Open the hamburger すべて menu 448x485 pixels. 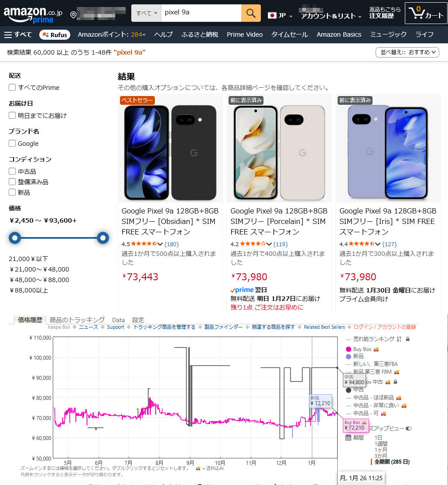18,34
